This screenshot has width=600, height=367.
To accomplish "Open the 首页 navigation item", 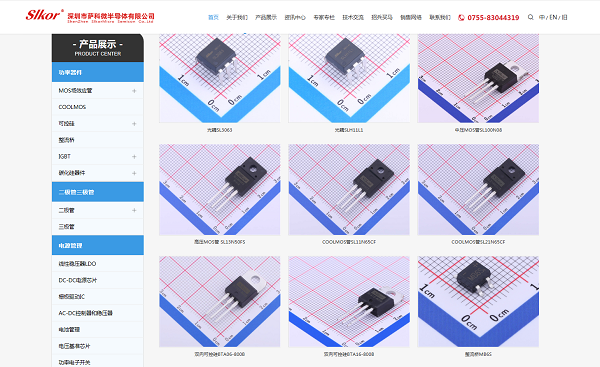I will (213, 17).
